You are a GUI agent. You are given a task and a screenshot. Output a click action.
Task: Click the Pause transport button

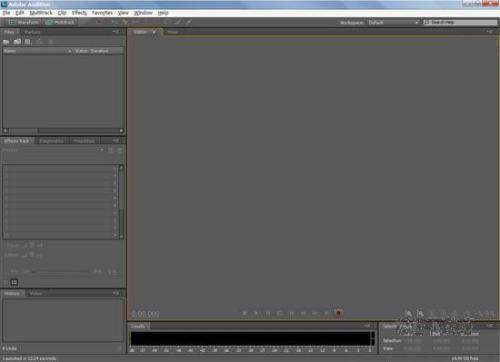(268, 313)
